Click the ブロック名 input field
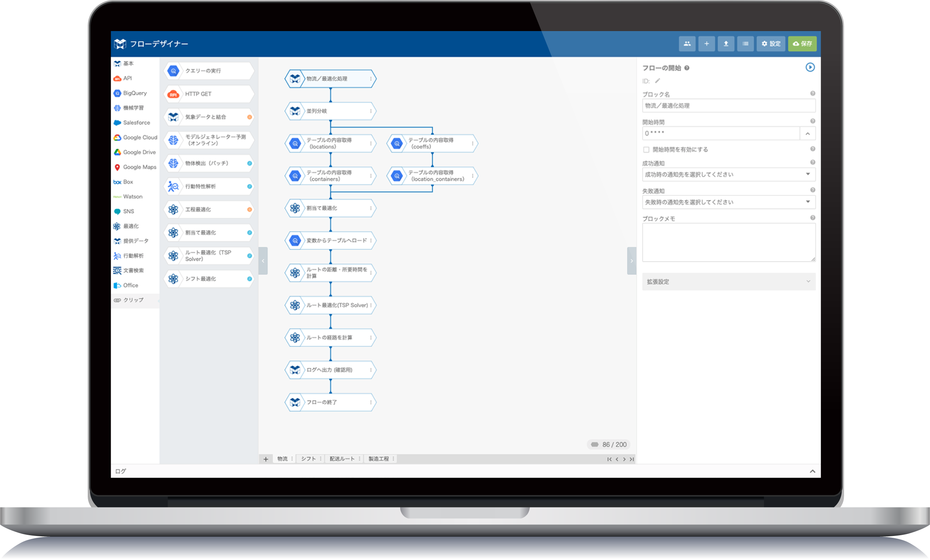 [x=729, y=106]
